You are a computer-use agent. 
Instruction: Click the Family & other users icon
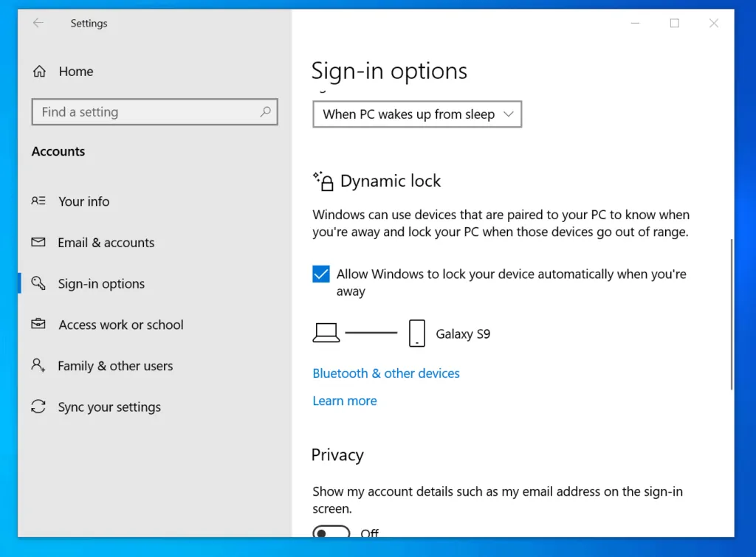click(38, 365)
